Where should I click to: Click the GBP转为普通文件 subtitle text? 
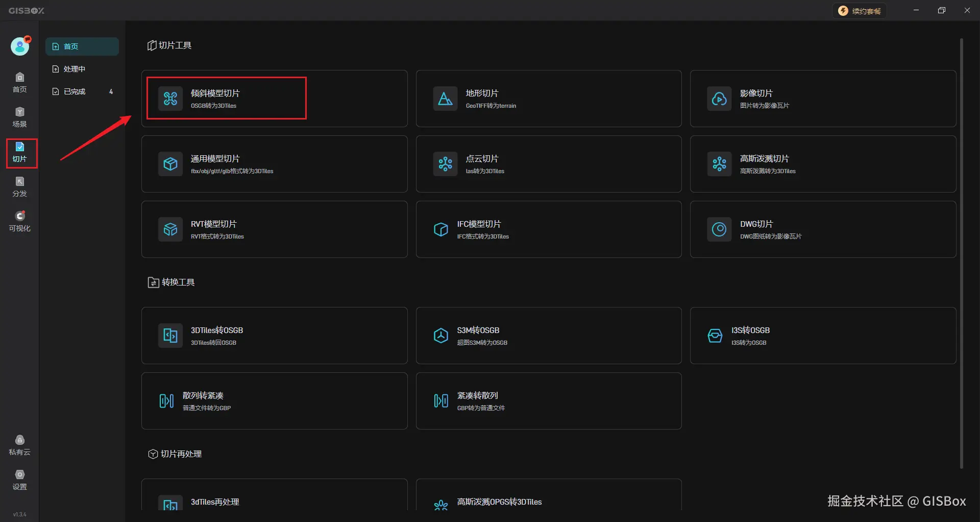pos(481,408)
